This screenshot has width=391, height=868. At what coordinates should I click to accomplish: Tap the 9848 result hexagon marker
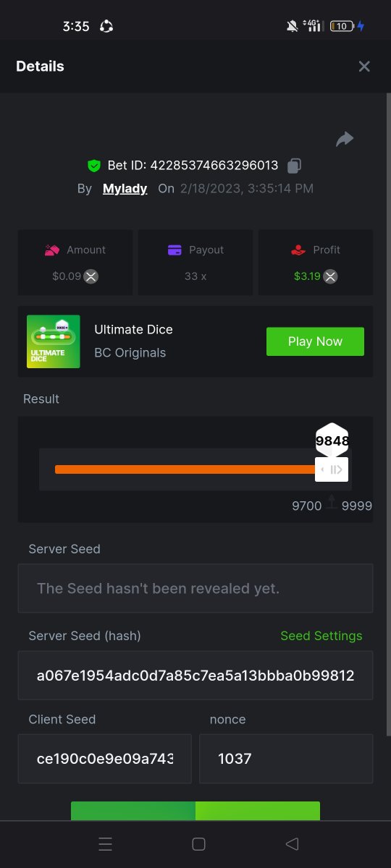pos(332,440)
